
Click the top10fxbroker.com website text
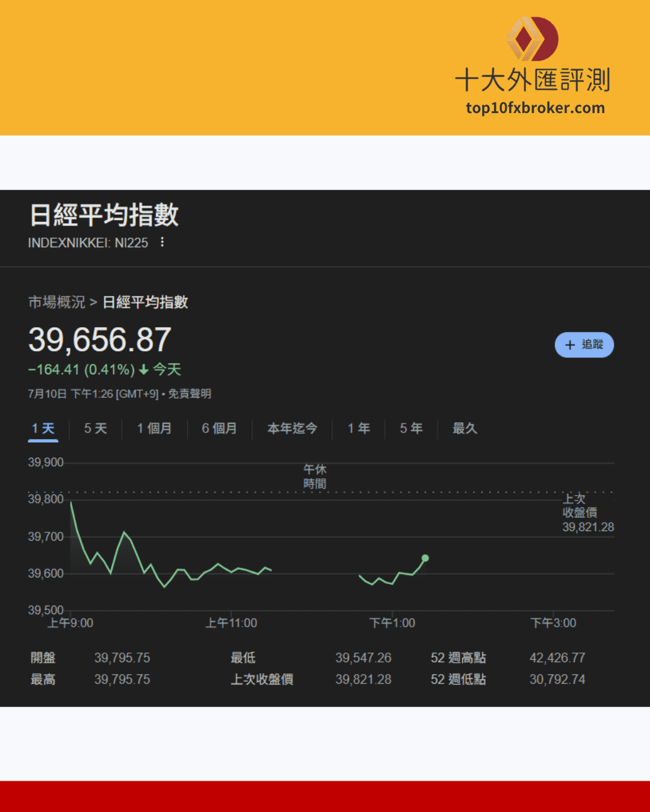point(535,108)
